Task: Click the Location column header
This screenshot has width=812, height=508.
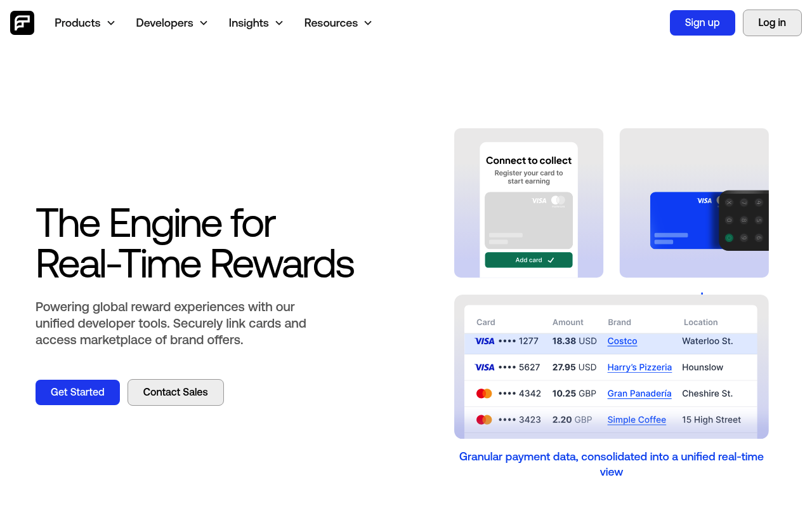Action: pyautogui.click(x=701, y=323)
